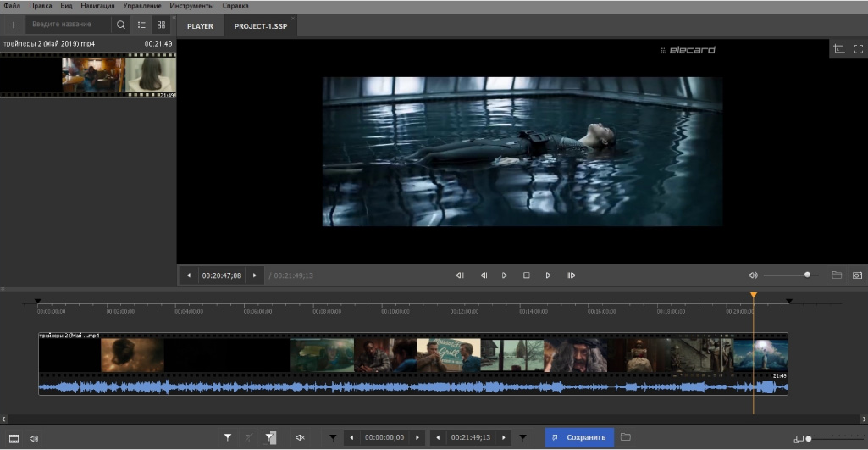The width and height of the screenshot is (868, 450).
Task: Start playback with the Play button
Action: tap(505, 275)
